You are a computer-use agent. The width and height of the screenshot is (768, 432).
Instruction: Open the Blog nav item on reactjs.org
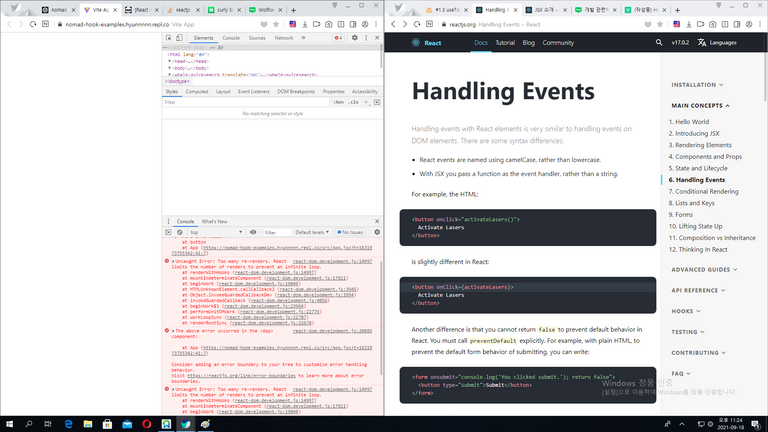click(x=528, y=43)
